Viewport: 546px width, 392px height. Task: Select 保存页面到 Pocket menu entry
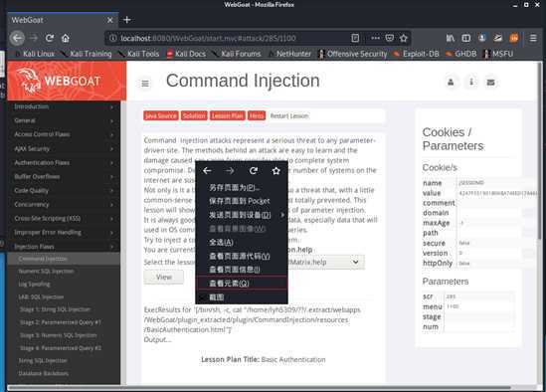coord(242,201)
